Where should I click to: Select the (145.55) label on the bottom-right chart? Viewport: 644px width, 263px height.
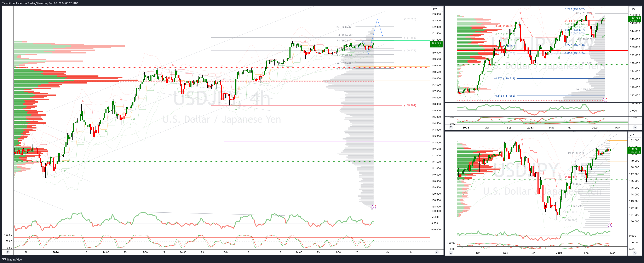point(578,184)
